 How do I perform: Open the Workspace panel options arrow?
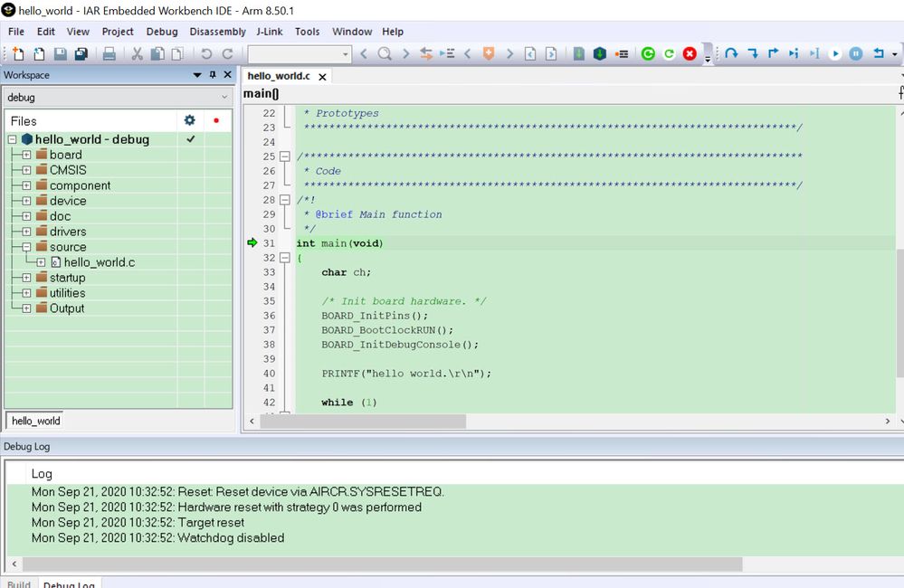pos(197,75)
